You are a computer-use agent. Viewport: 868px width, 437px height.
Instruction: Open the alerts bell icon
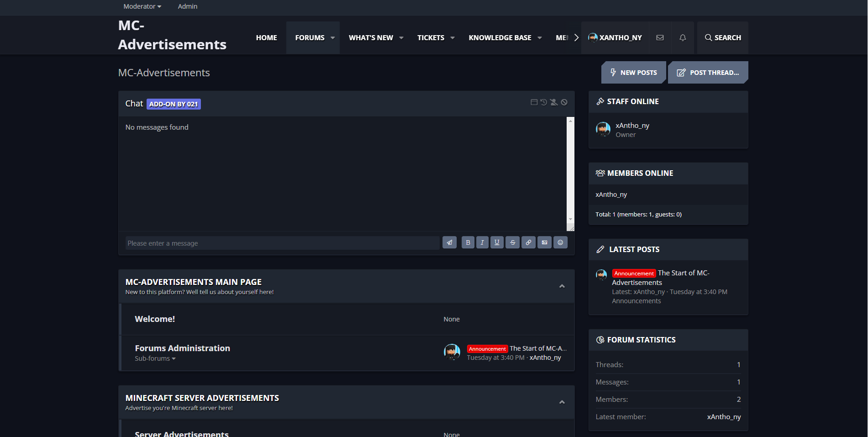point(683,38)
